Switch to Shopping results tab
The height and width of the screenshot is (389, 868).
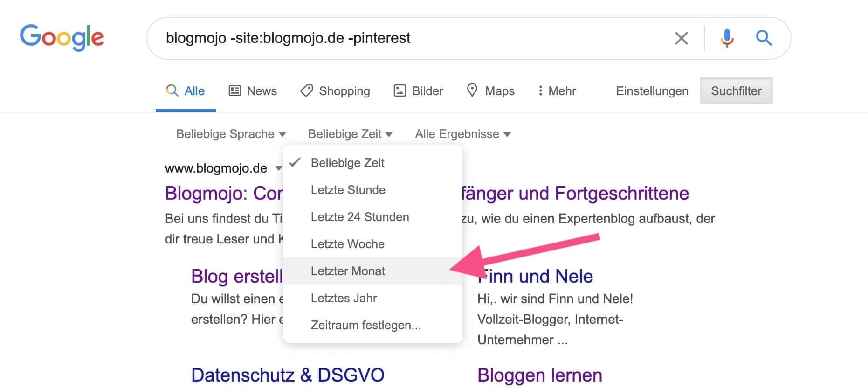[335, 91]
